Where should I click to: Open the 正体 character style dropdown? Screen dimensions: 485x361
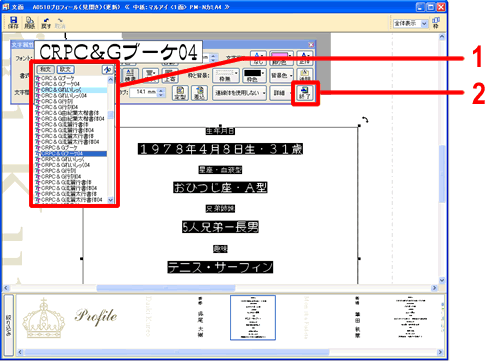(305, 58)
